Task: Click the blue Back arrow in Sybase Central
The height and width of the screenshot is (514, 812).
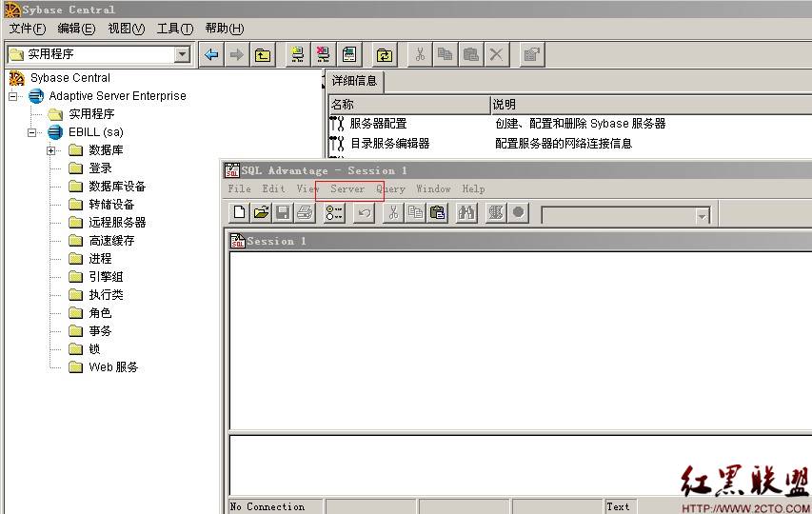Action: click(x=211, y=54)
